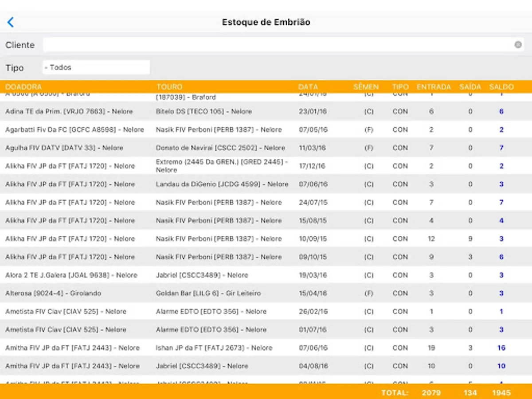Sort by TIPO column header
Screen dimensions: 532x399
(x=400, y=87)
